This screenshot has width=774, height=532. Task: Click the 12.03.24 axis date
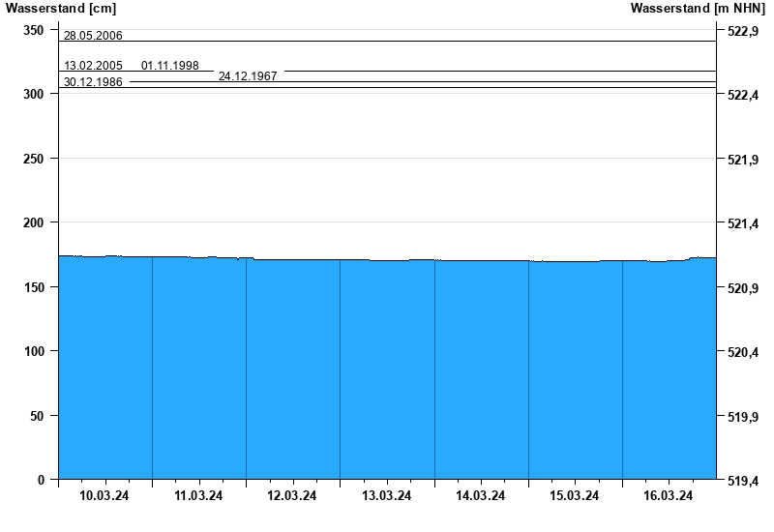point(292,496)
